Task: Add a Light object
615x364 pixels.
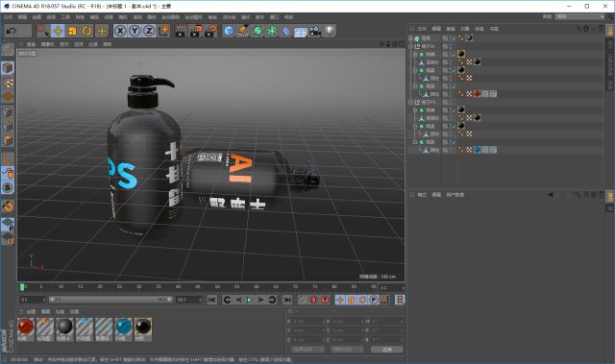Action: [x=330, y=31]
